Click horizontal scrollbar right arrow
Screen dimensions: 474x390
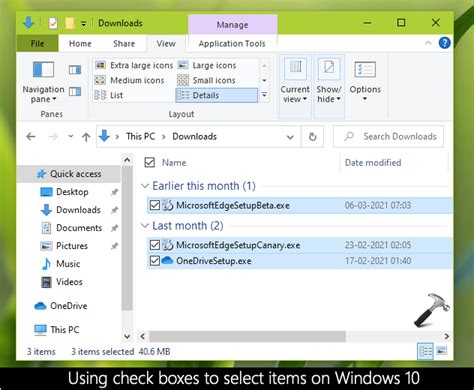click(x=447, y=336)
